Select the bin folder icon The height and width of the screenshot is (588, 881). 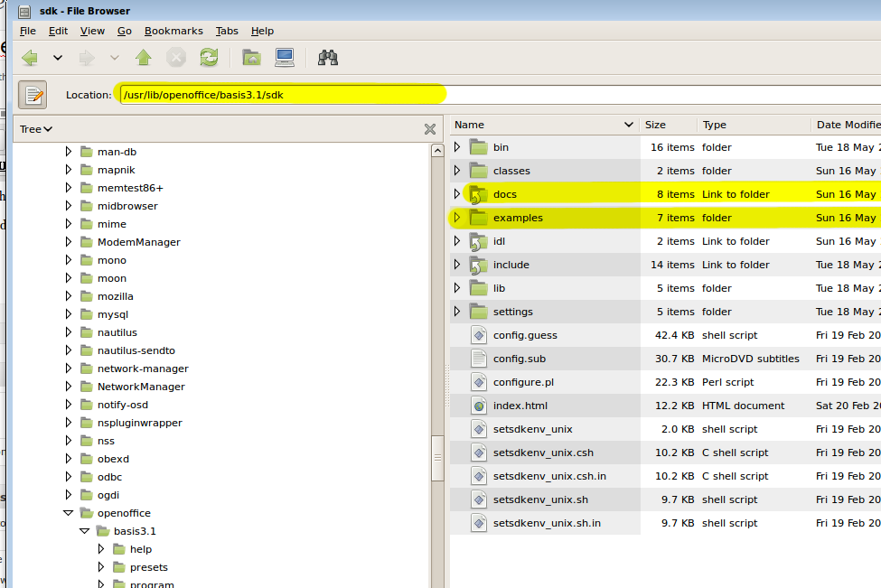pos(479,147)
